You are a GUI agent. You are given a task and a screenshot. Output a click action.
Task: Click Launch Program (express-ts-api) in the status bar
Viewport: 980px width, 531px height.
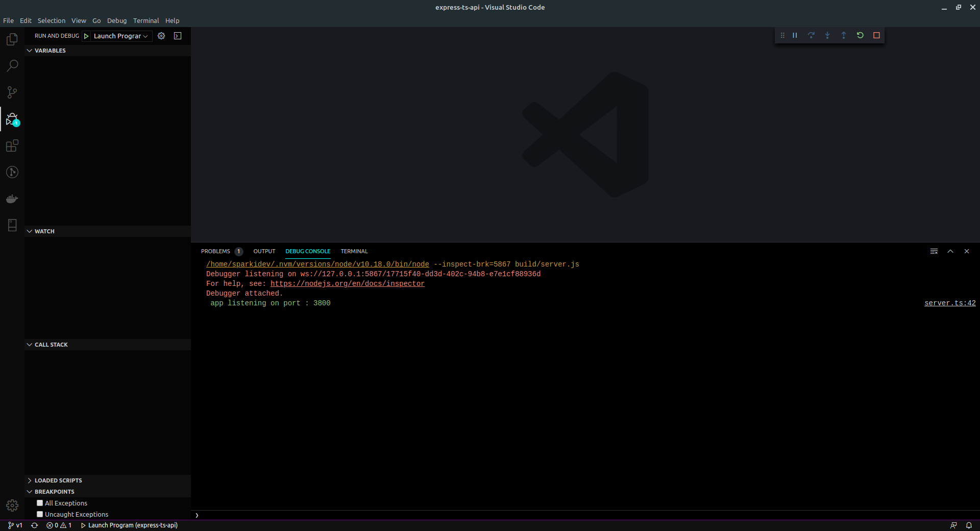click(129, 525)
